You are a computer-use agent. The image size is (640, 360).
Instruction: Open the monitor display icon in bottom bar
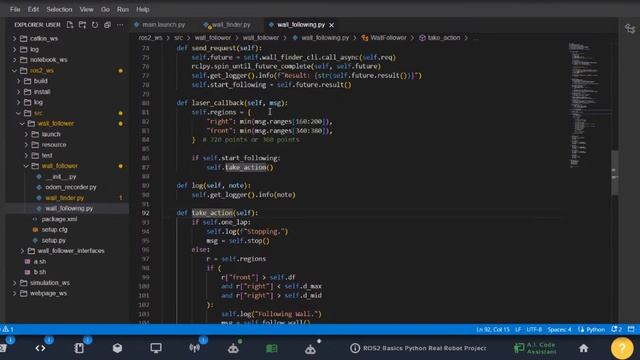(156, 348)
